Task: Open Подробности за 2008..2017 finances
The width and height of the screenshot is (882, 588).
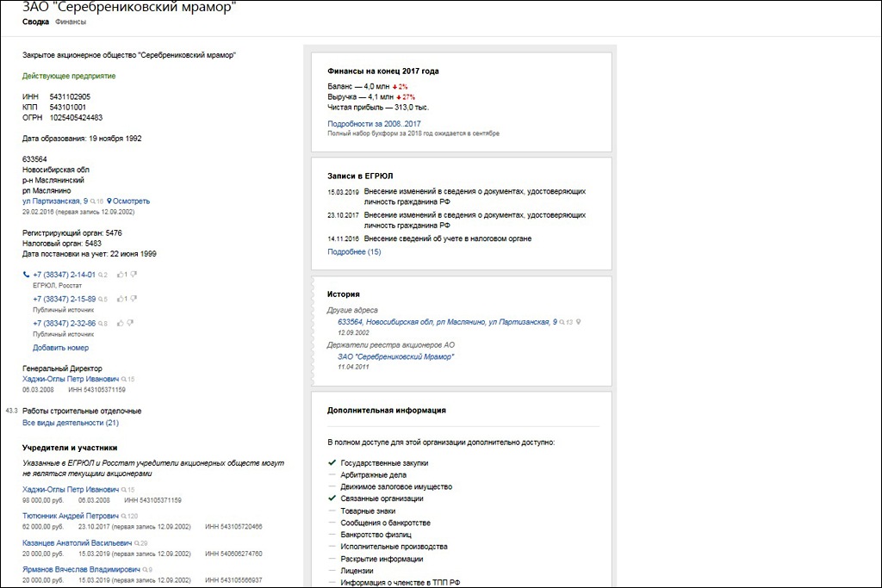Action: point(374,124)
